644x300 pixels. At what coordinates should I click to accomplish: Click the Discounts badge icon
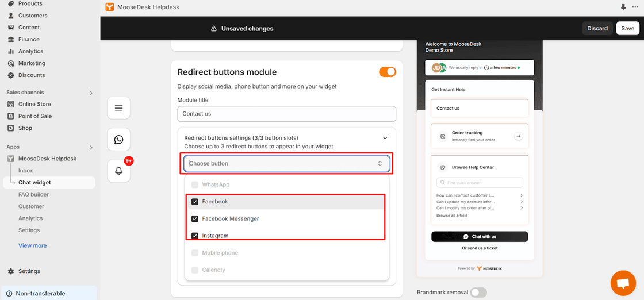click(11, 75)
